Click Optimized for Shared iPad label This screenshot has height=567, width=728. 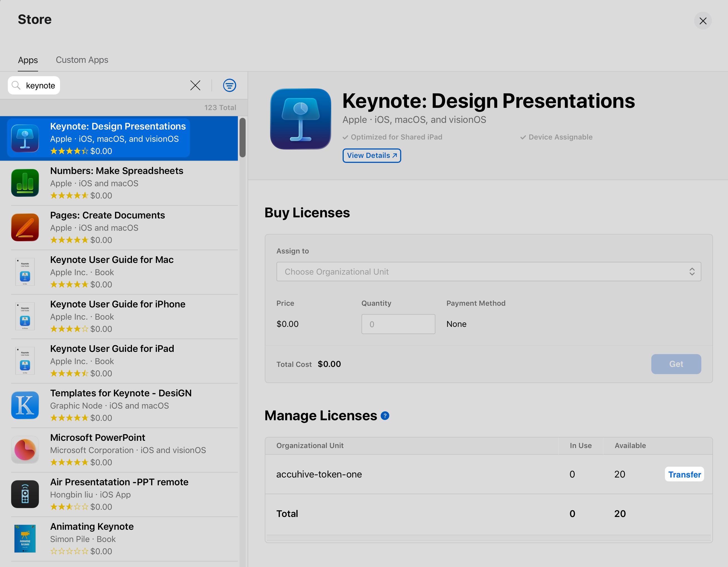coord(392,137)
